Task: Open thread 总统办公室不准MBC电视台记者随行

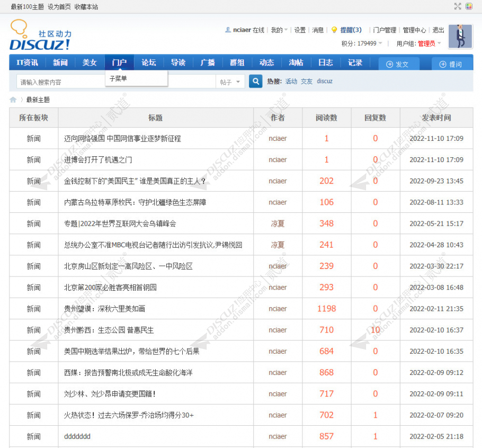Action: click(x=153, y=245)
